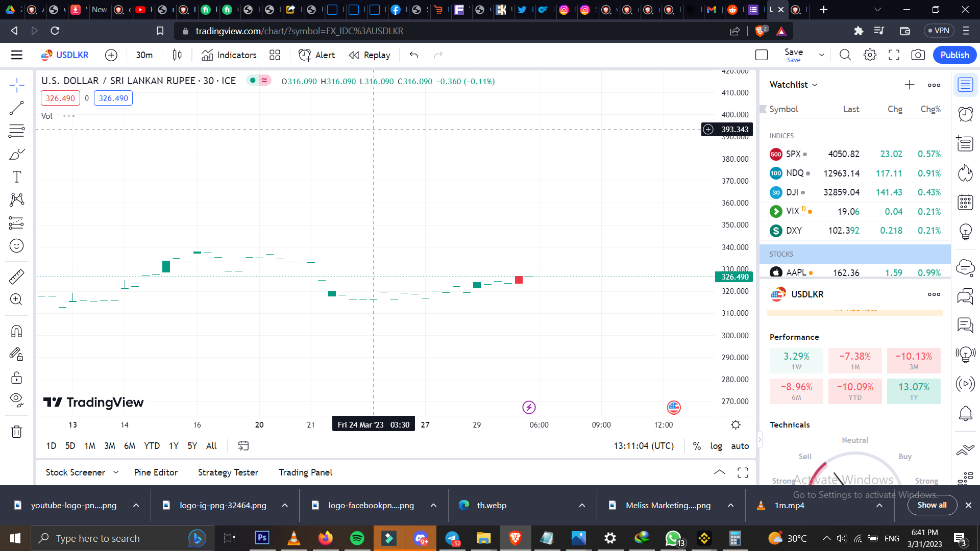Open chart settings gear
Screen dimensions: 980x551
[870, 55]
